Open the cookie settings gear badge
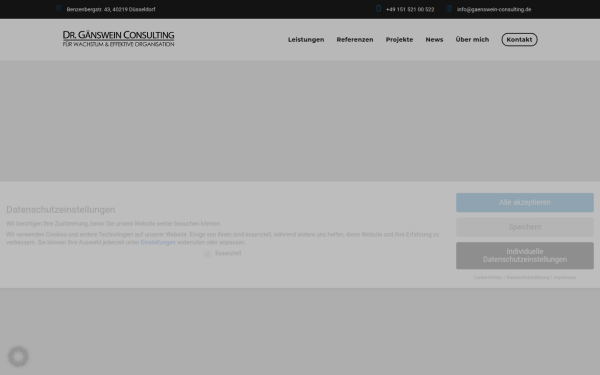Image resolution: width=600 pixels, height=375 pixels. tap(18, 357)
